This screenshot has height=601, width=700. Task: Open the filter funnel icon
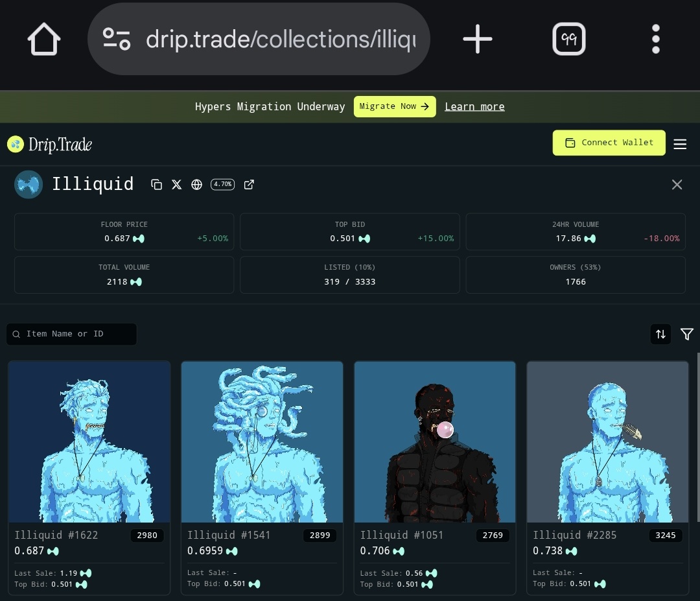click(686, 334)
